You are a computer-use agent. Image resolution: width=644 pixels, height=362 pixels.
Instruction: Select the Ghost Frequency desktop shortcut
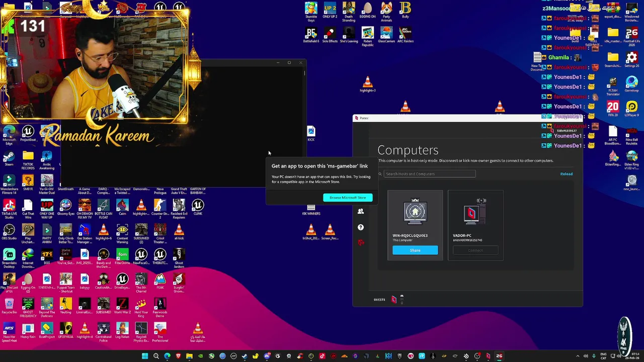pyautogui.click(x=28, y=308)
